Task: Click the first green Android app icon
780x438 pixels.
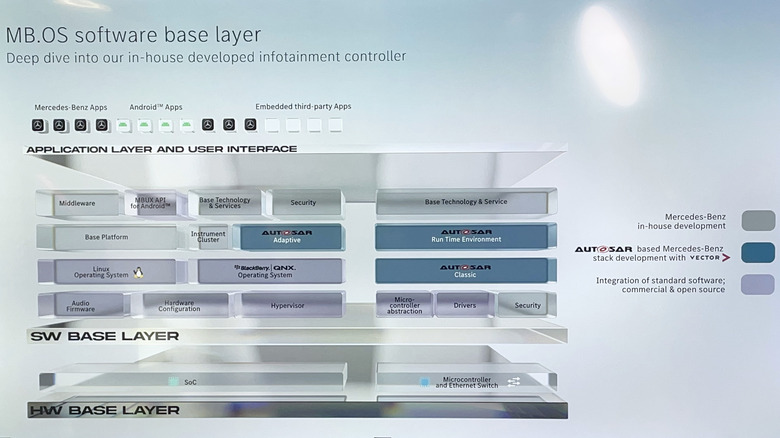Action: 123,125
